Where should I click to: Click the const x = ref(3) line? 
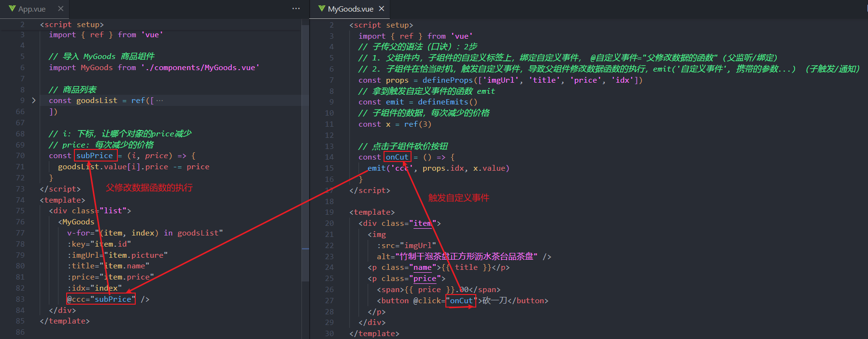coord(395,124)
